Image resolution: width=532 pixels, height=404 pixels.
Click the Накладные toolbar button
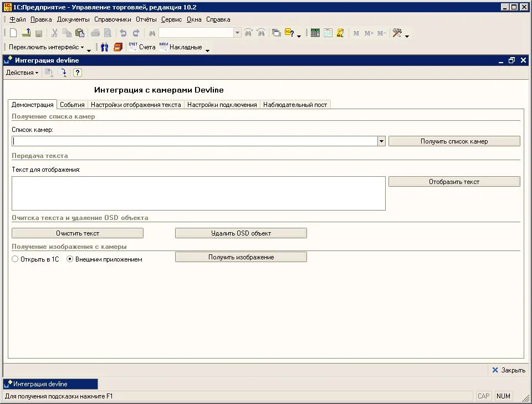[181, 48]
